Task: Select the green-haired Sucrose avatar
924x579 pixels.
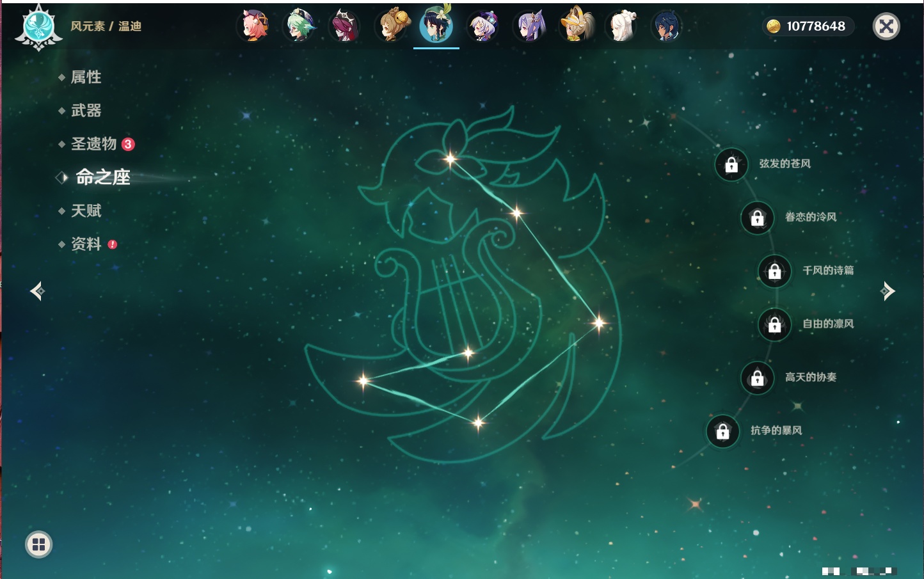Action: (299, 26)
